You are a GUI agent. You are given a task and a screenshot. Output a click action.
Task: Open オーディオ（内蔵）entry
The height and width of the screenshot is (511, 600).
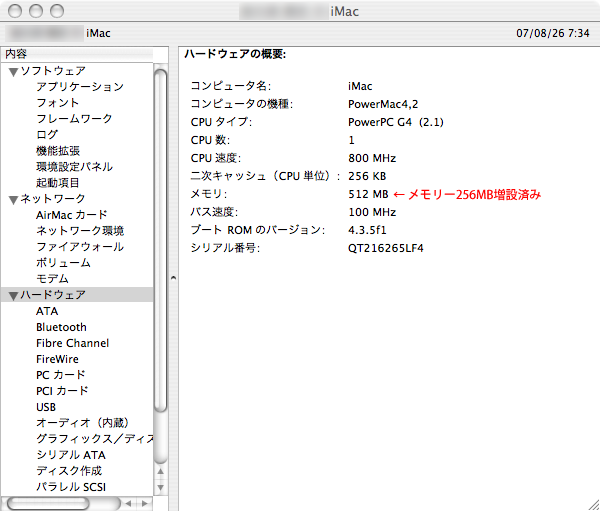coord(83,423)
